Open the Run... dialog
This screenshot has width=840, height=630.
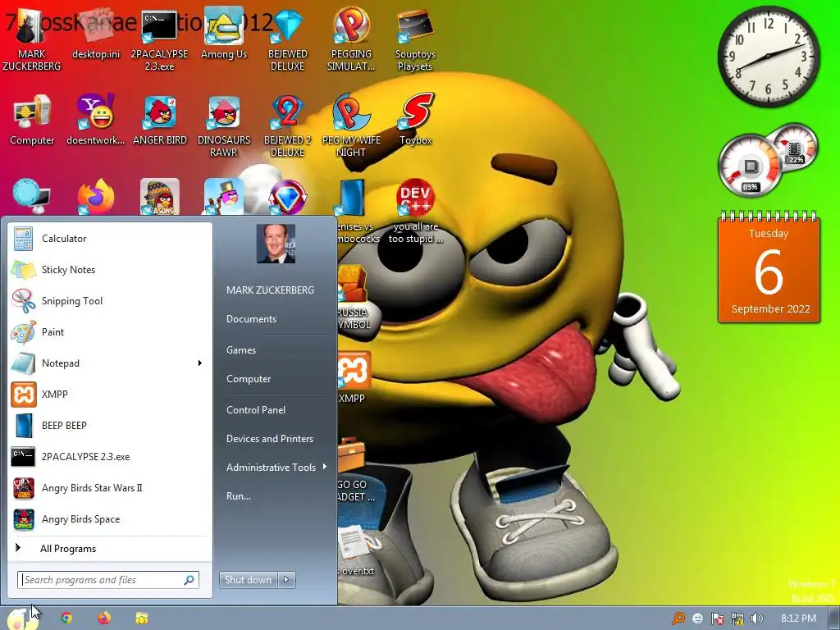point(239,496)
